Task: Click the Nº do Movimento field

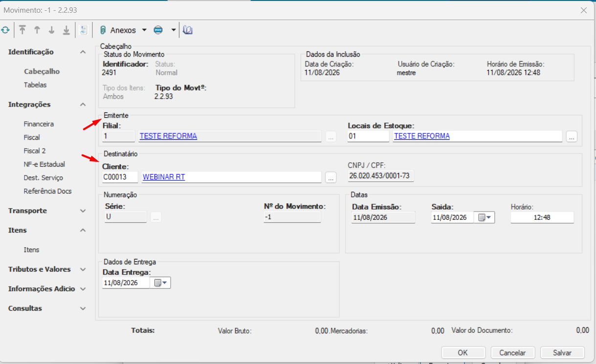Action: (292, 217)
